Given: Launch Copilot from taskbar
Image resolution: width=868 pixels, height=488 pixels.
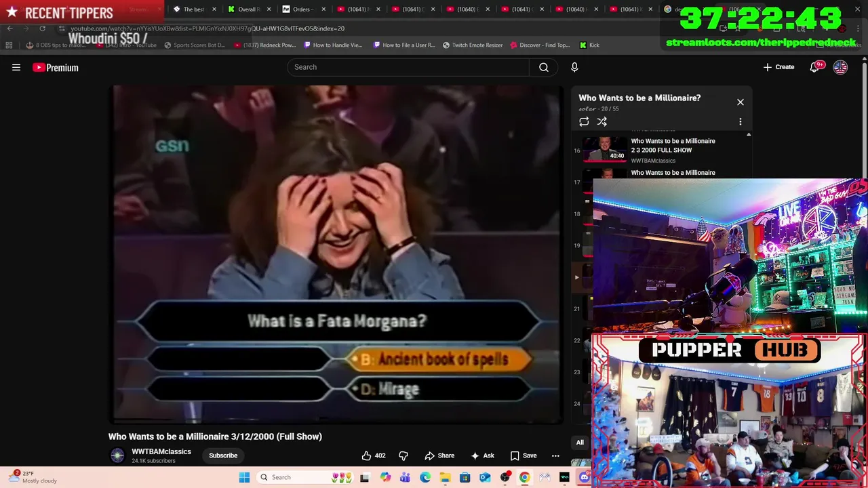Looking at the screenshot, I should click(385, 477).
